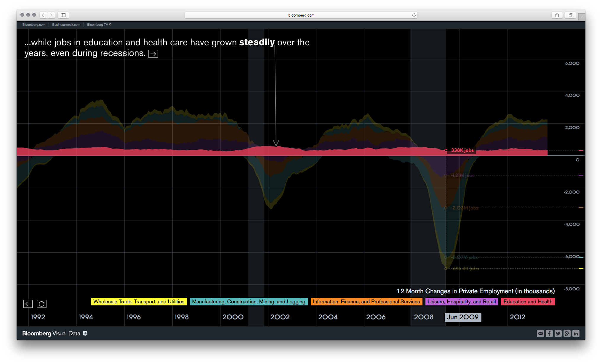Open Safari's share sheet icon
602x364 pixels.
557,15
